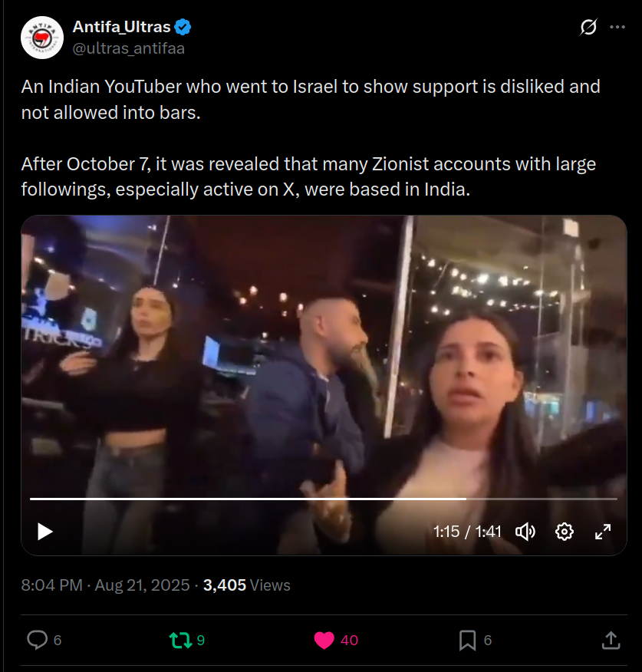Open the share post icon

click(611, 641)
